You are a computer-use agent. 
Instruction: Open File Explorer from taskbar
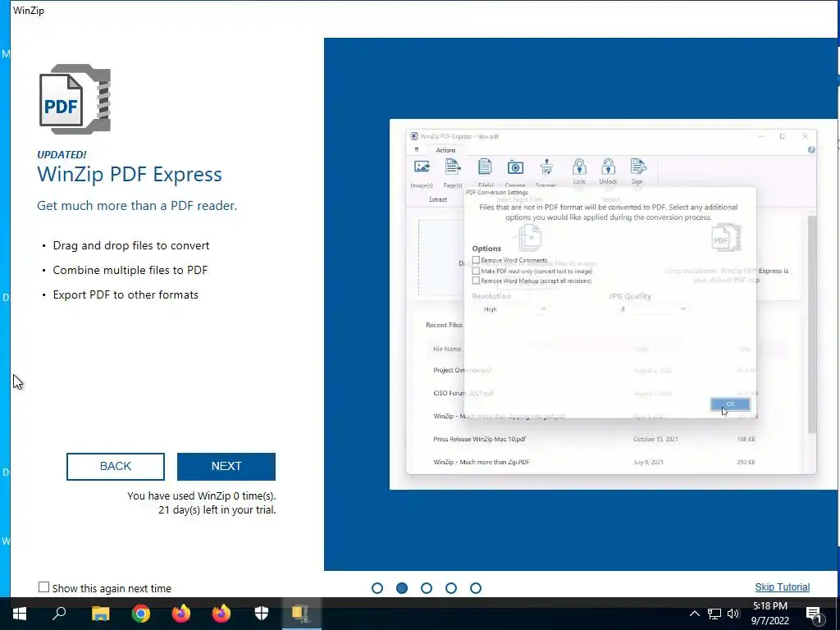[x=100, y=614]
